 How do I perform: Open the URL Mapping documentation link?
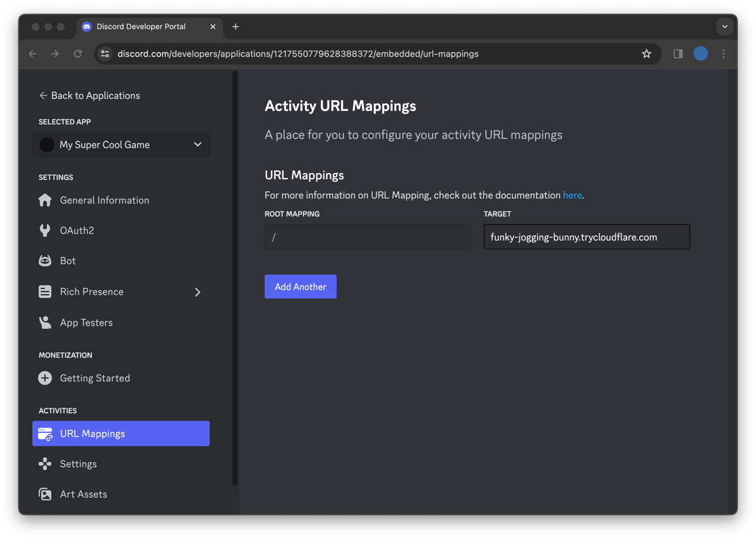[572, 195]
